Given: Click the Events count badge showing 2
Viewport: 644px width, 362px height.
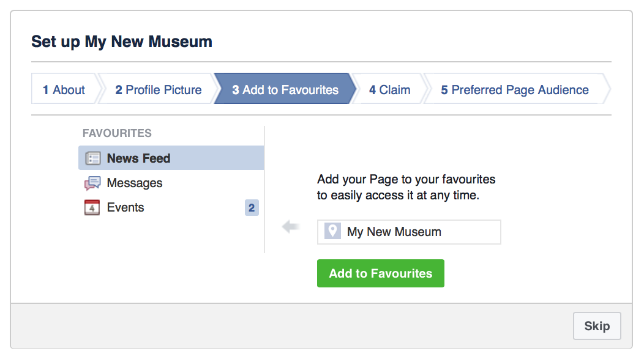Looking at the screenshot, I should (x=252, y=208).
